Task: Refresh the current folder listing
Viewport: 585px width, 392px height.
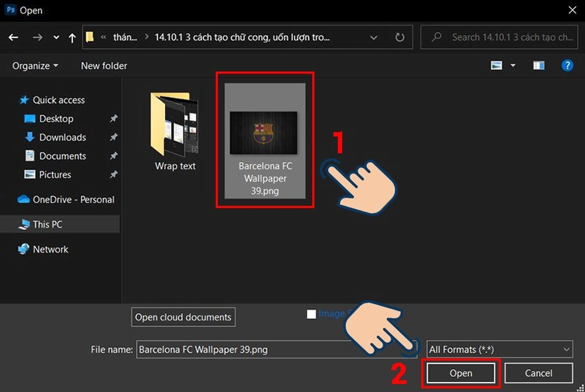Action: 400,37
